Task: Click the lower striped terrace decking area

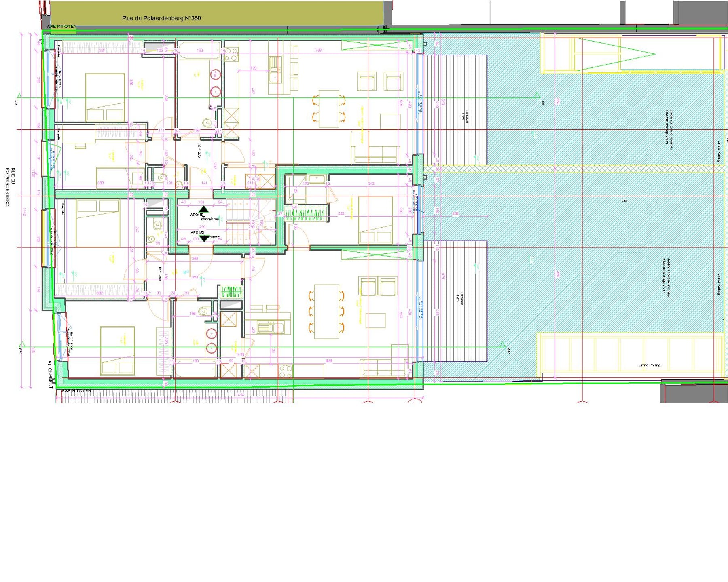Action: pyautogui.click(x=455, y=301)
